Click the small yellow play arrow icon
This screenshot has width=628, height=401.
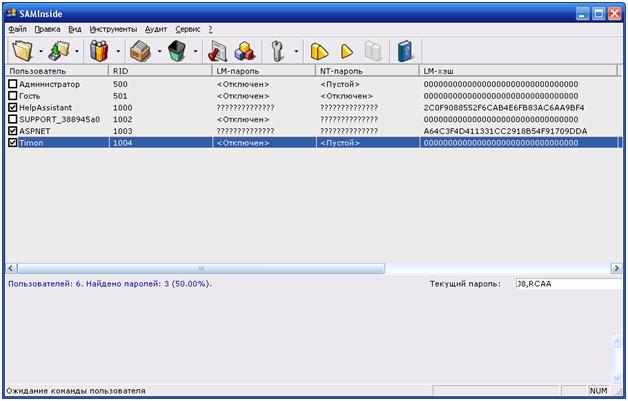click(347, 51)
